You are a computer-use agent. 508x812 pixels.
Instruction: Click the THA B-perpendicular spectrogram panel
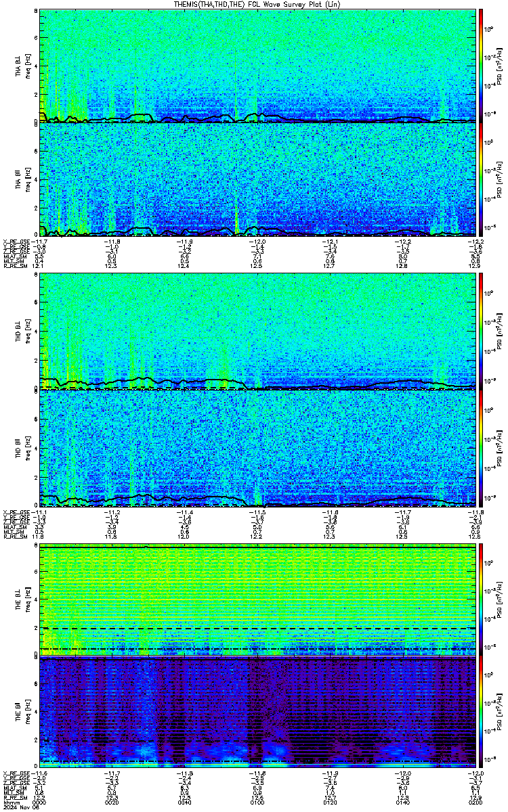pyautogui.click(x=257, y=66)
